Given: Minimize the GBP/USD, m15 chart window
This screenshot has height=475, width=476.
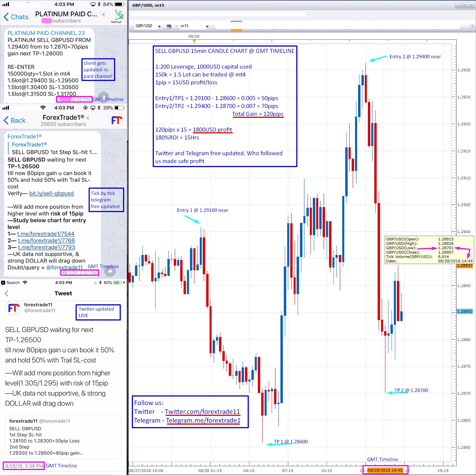Looking at the screenshot, I should pyautogui.click(x=458, y=5).
